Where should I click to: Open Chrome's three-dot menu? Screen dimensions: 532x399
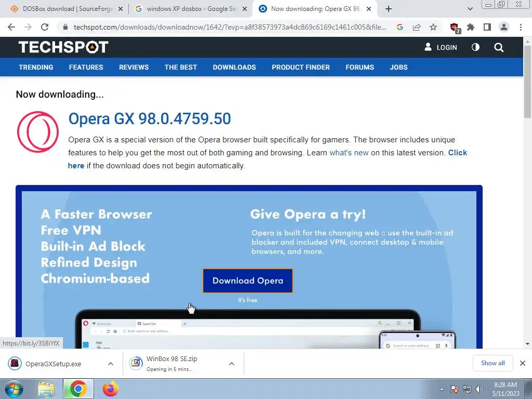[521, 27]
